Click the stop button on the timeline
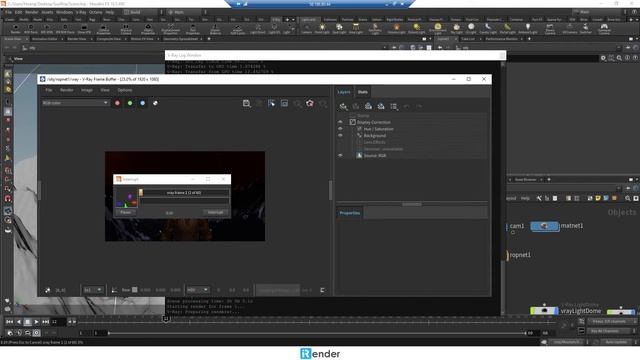This screenshot has height=360, width=640. pyautogui.click(x=27, y=322)
